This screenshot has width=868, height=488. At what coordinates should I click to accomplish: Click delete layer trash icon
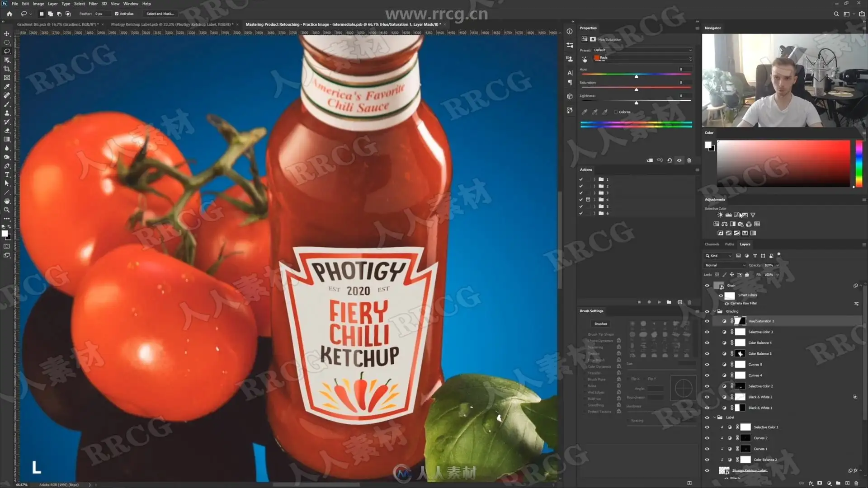pyautogui.click(x=856, y=483)
